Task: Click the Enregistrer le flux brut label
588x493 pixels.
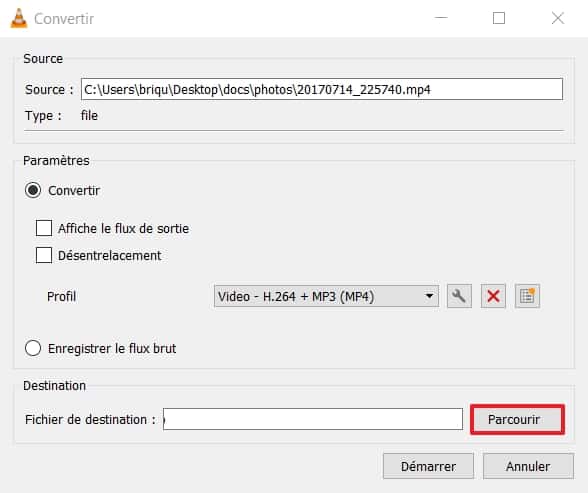Action: click(x=112, y=349)
